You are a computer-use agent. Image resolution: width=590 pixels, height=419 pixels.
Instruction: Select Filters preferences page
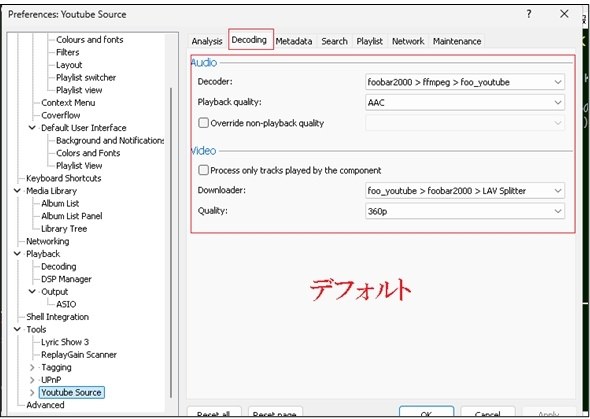pos(68,52)
